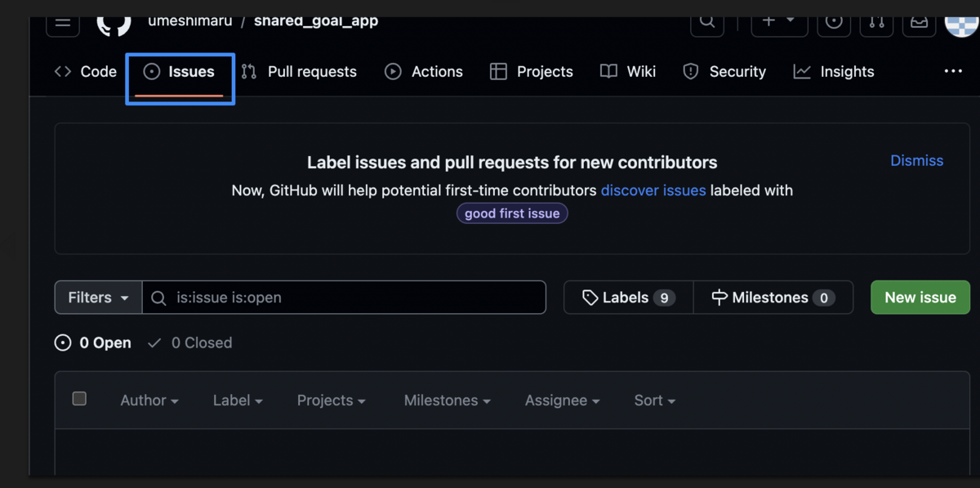Show only open issues via 0 Open

(92, 342)
